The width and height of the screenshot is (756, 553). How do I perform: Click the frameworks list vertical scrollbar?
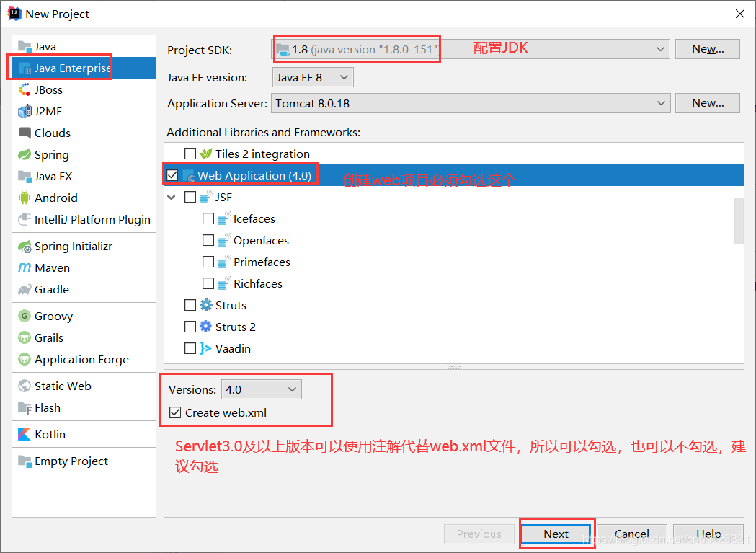(739, 221)
